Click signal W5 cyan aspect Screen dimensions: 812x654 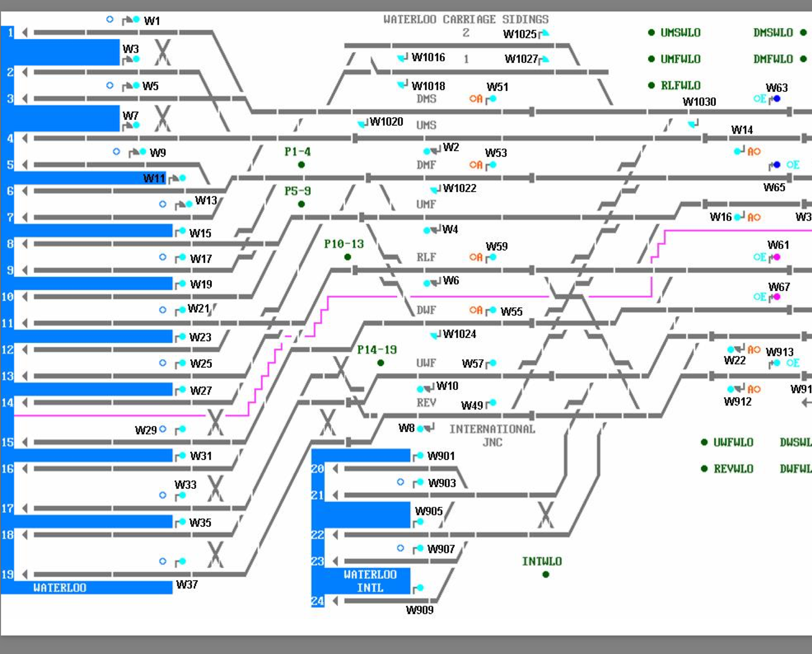click(x=136, y=85)
